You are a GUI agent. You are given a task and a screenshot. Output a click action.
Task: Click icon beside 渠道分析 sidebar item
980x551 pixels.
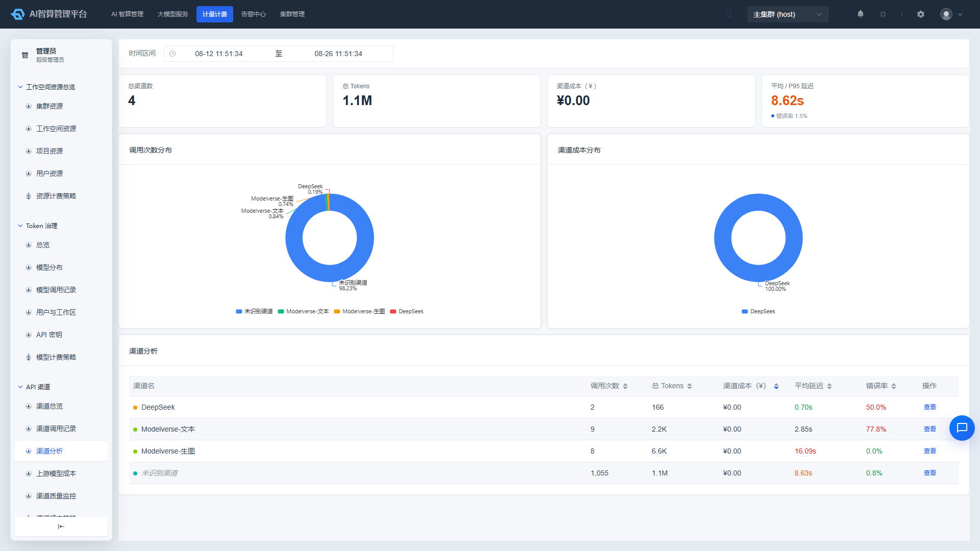[x=29, y=451]
